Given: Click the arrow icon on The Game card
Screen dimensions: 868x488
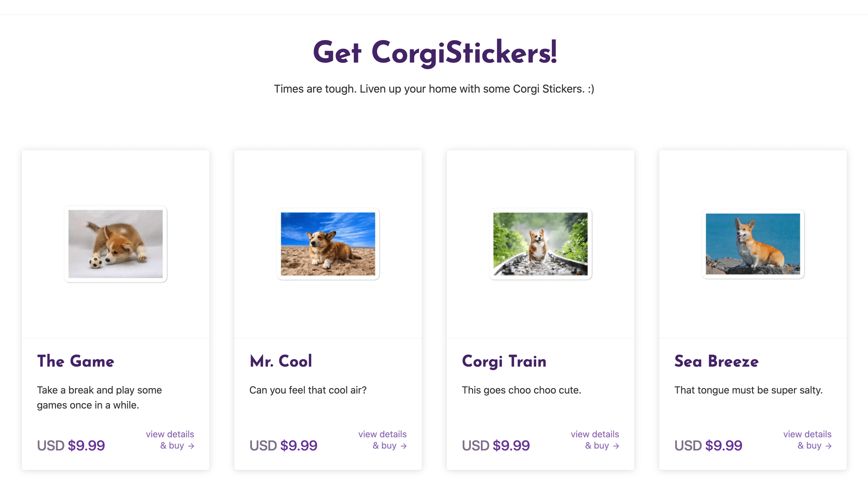Looking at the screenshot, I should point(192,445).
